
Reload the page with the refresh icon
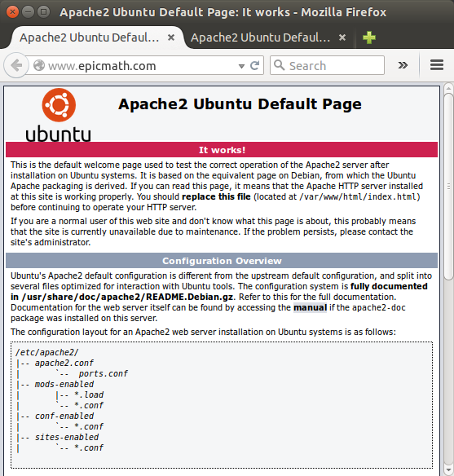(254, 65)
